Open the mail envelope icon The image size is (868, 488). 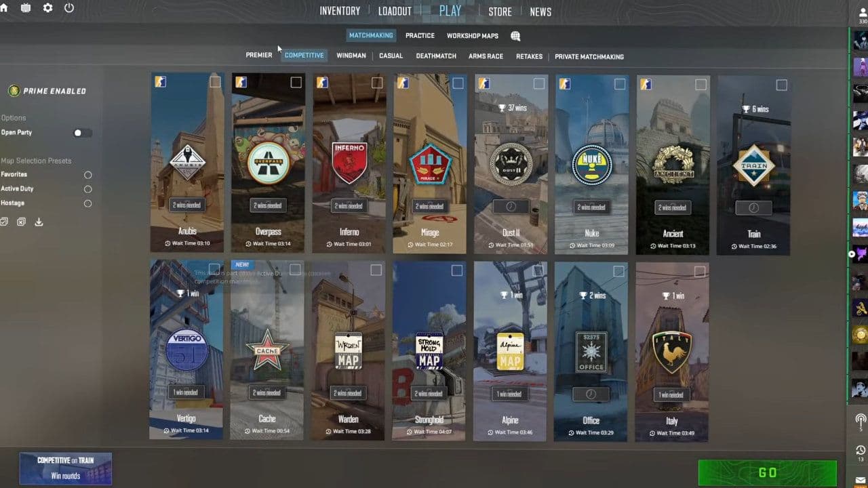click(x=861, y=481)
